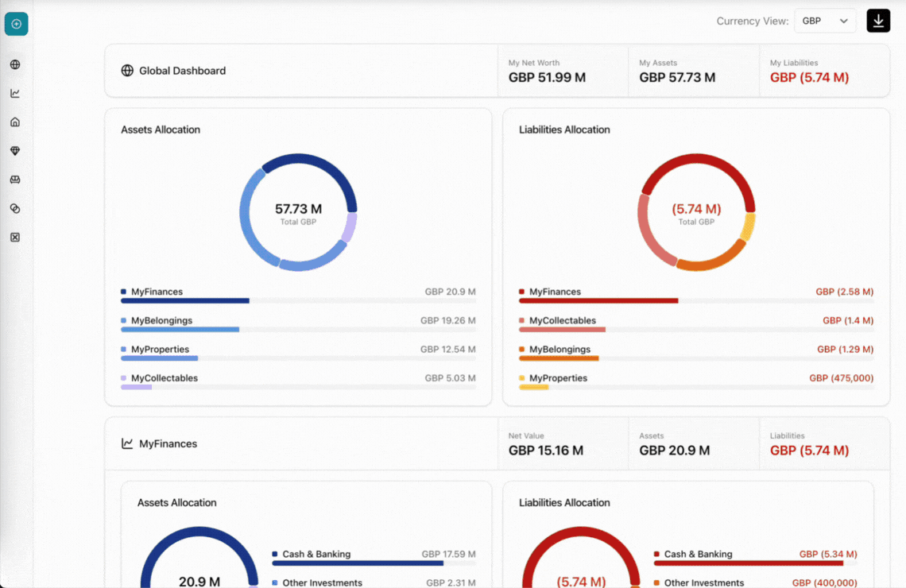Screen dimensions: 906x588
Task: Click the overlapping circles sidebar icon
Action: (x=15, y=208)
